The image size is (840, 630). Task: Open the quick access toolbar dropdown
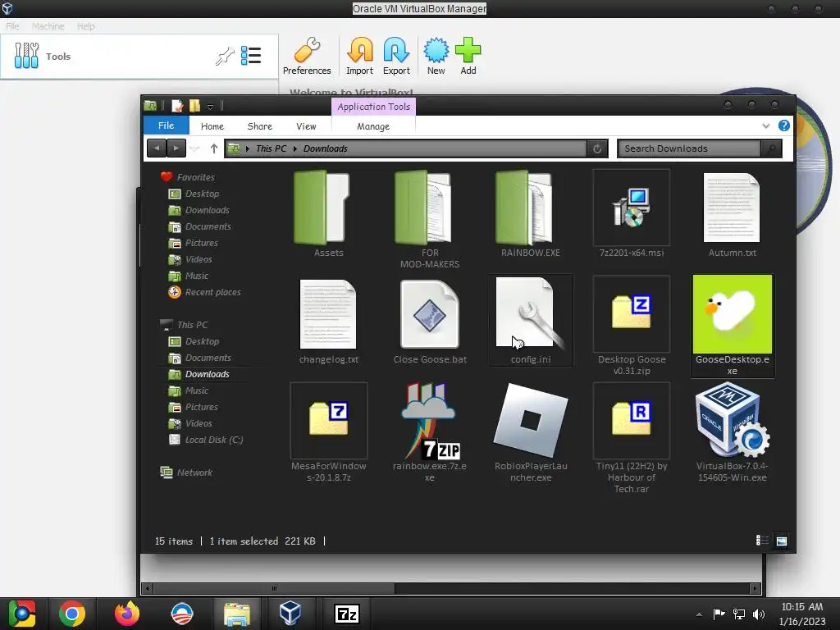pos(211,107)
